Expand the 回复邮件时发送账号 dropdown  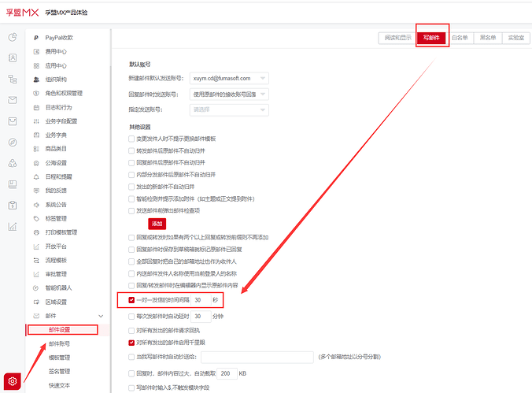[230, 95]
